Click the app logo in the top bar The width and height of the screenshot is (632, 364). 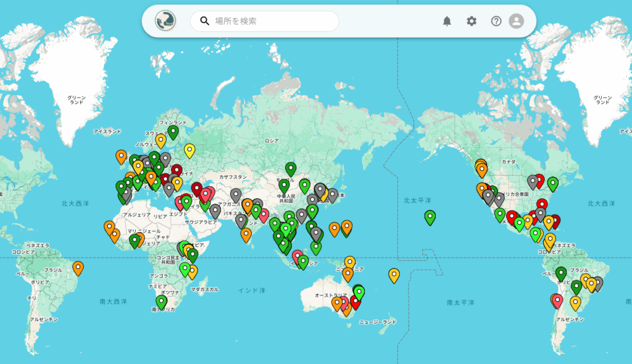(x=165, y=21)
